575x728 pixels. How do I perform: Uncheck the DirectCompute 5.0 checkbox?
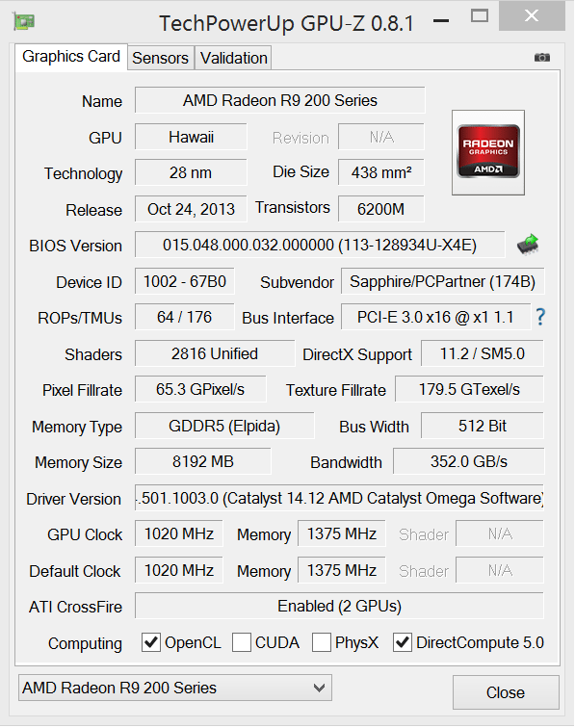[403, 642]
